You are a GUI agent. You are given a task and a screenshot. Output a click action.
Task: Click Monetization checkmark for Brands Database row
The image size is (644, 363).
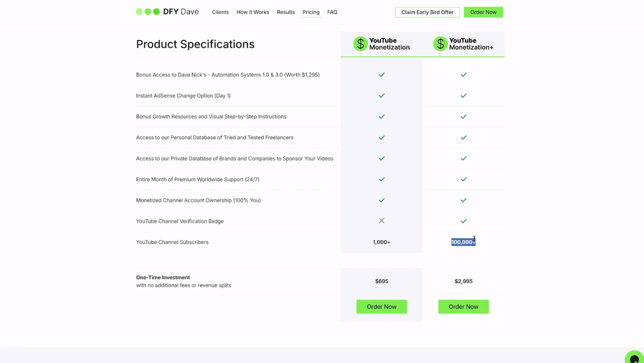[382, 158]
